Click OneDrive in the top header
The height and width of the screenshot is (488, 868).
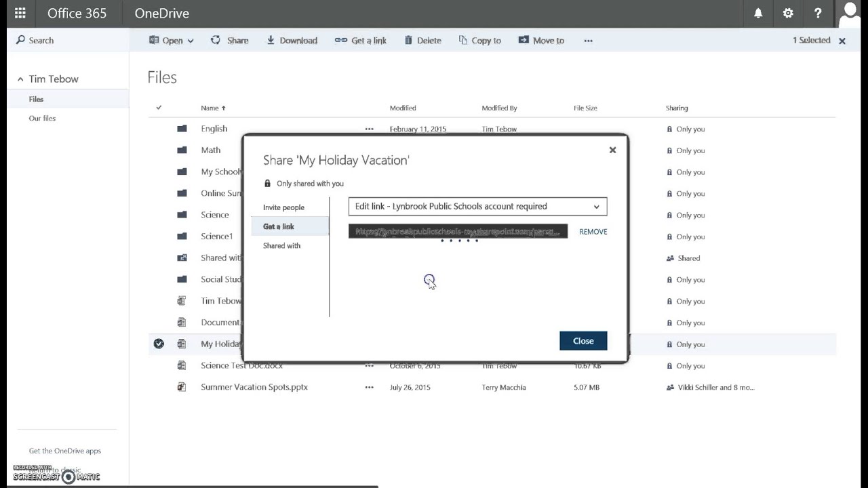pyautogui.click(x=162, y=13)
